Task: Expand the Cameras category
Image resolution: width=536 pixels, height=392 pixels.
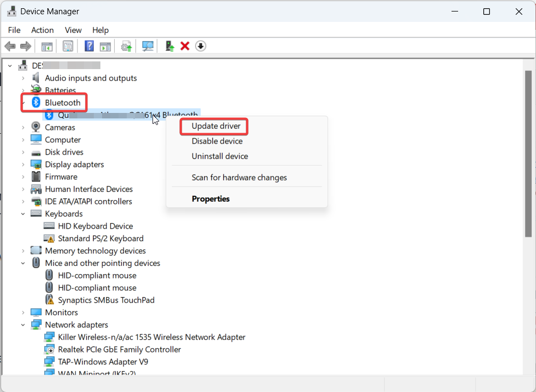Action: click(23, 127)
